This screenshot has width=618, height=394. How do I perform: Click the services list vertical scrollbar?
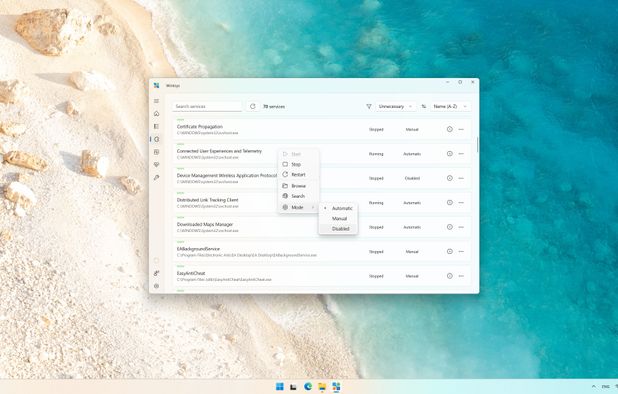coord(477,144)
